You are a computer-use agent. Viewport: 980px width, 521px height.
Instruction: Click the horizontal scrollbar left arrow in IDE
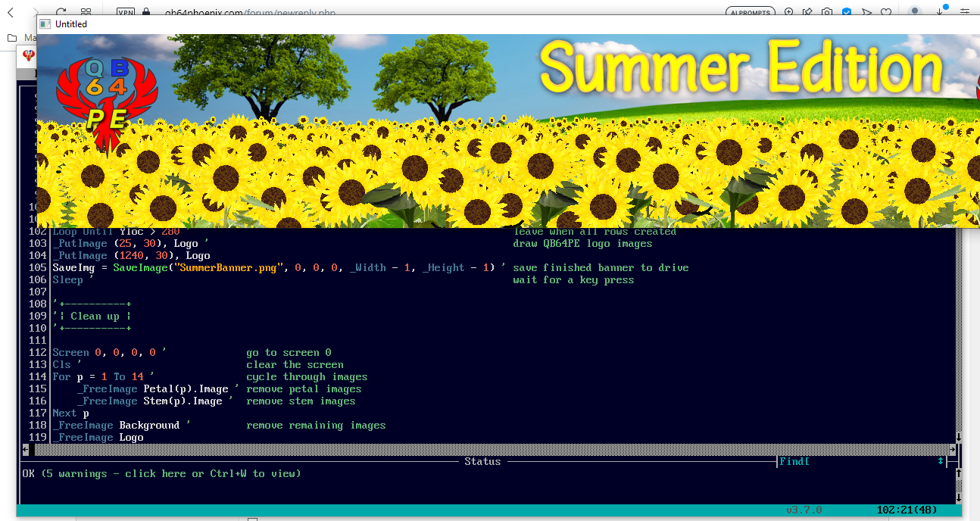(x=26, y=449)
